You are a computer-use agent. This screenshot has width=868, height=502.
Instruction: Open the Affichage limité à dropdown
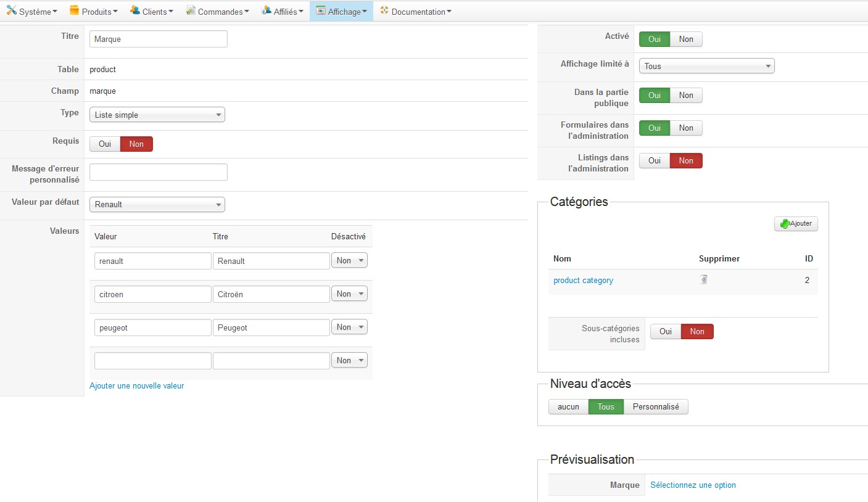707,66
